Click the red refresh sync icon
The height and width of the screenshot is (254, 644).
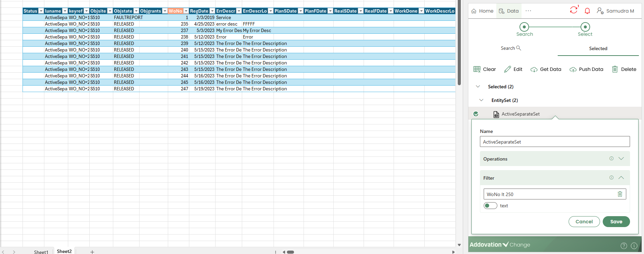[x=574, y=10]
